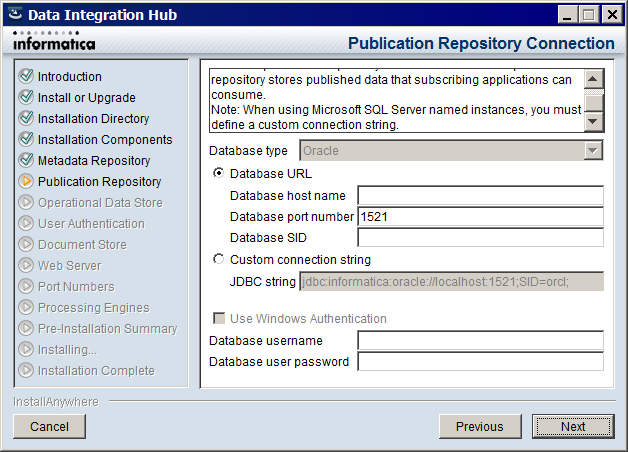Click the Metadata Repository checkmark icon
The image size is (628, 452).
point(26,160)
